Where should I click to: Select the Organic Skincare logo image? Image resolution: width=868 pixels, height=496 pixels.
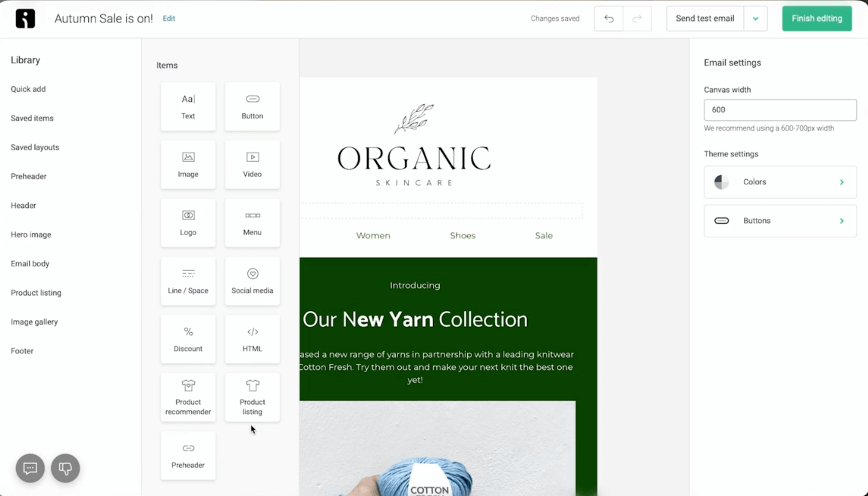point(414,145)
